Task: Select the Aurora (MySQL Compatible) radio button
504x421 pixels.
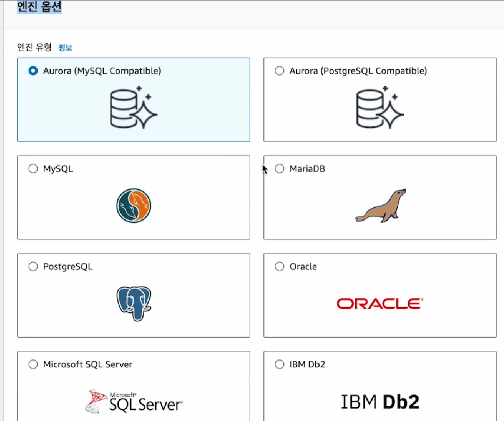Action: click(33, 71)
